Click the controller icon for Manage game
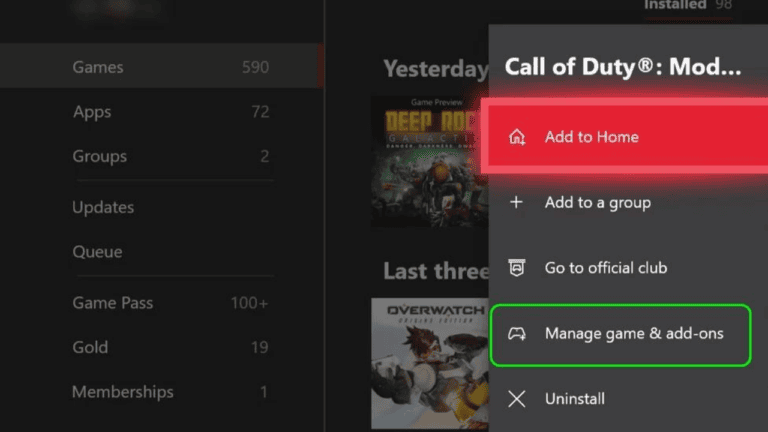This screenshot has height=432, width=768. pos(517,334)
